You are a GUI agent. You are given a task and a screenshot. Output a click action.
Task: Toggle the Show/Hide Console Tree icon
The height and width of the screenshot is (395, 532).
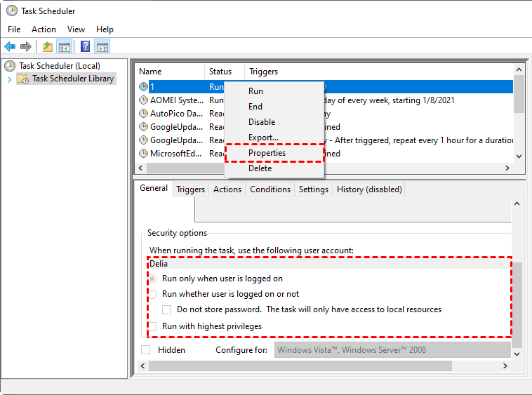(x=65, y=47)
